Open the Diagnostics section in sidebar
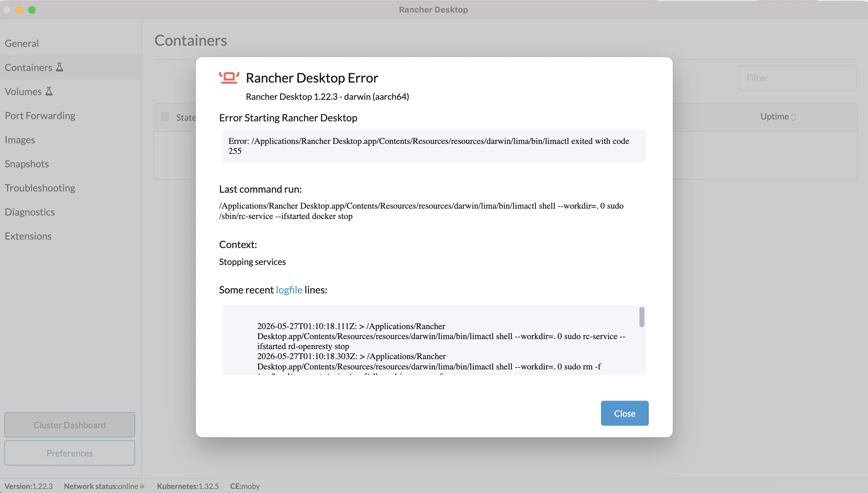Screen dimensions: 868x493 71,212
